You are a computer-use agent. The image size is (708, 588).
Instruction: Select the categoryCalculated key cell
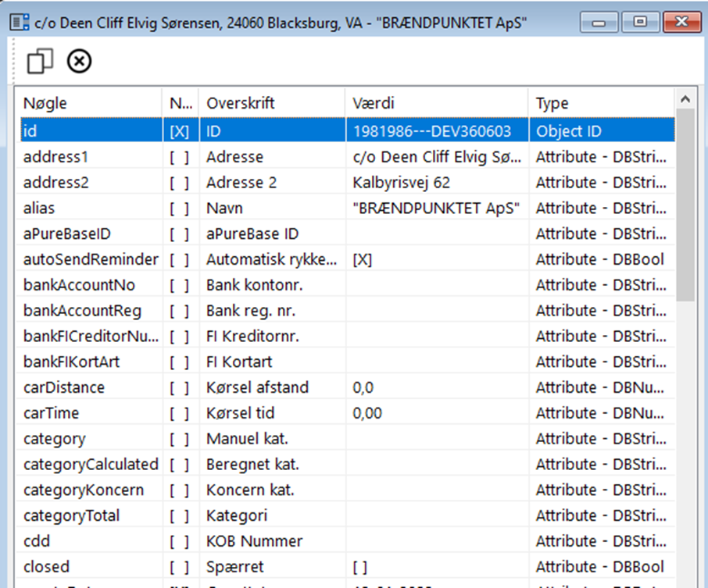point(89,465)
